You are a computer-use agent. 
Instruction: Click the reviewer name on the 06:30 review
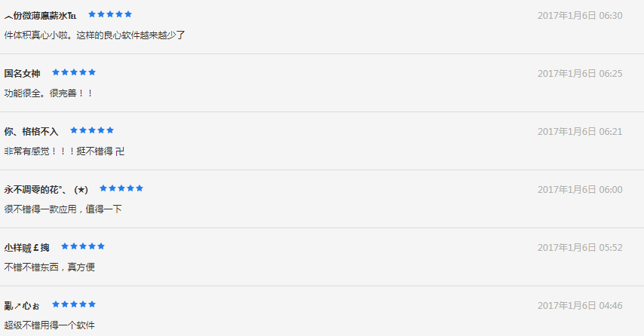pos(40,15)
